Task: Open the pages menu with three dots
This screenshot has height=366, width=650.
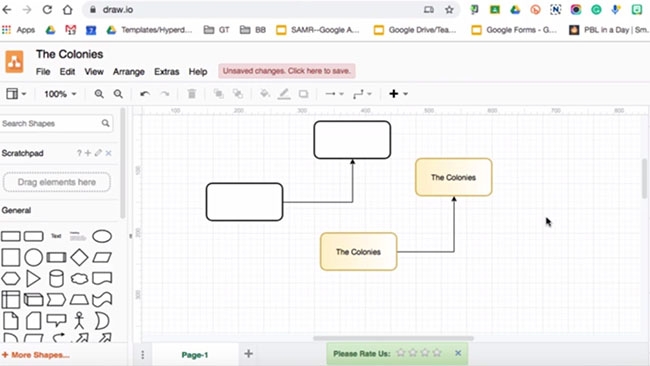Action: tap(143, 355)
